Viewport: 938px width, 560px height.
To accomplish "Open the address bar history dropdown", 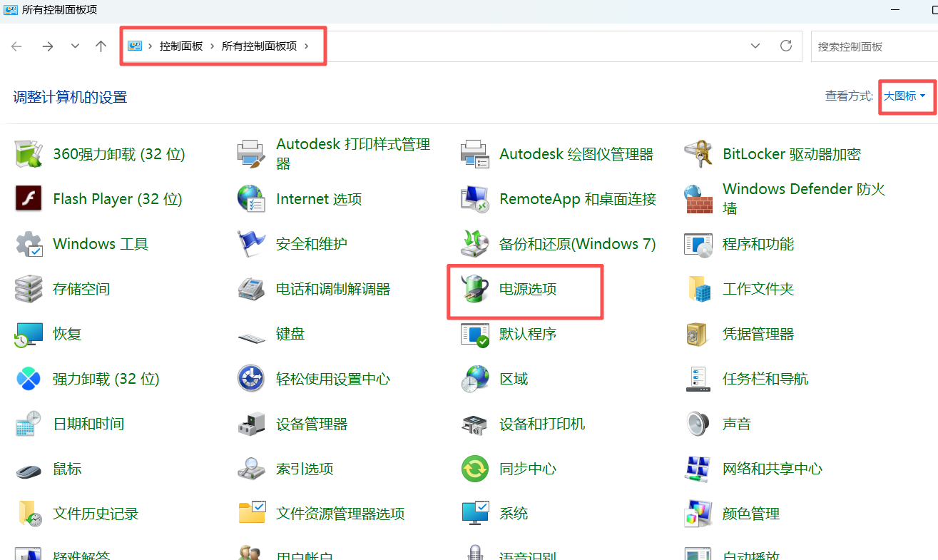I will pos(756,46).
